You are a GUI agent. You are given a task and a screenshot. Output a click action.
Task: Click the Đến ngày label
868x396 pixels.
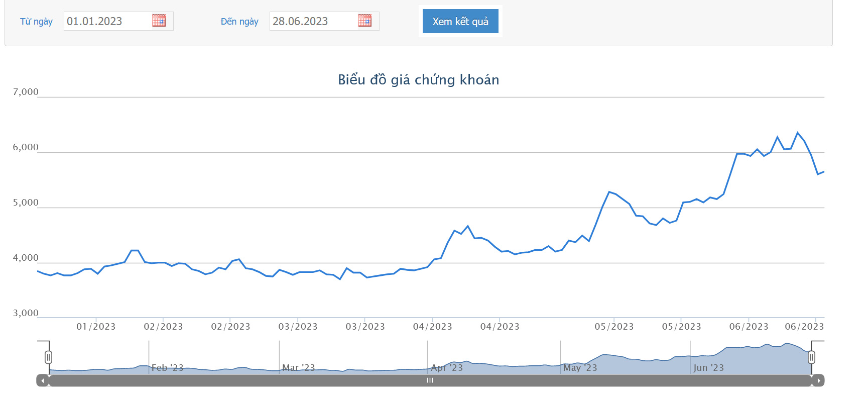coord(239,22)
